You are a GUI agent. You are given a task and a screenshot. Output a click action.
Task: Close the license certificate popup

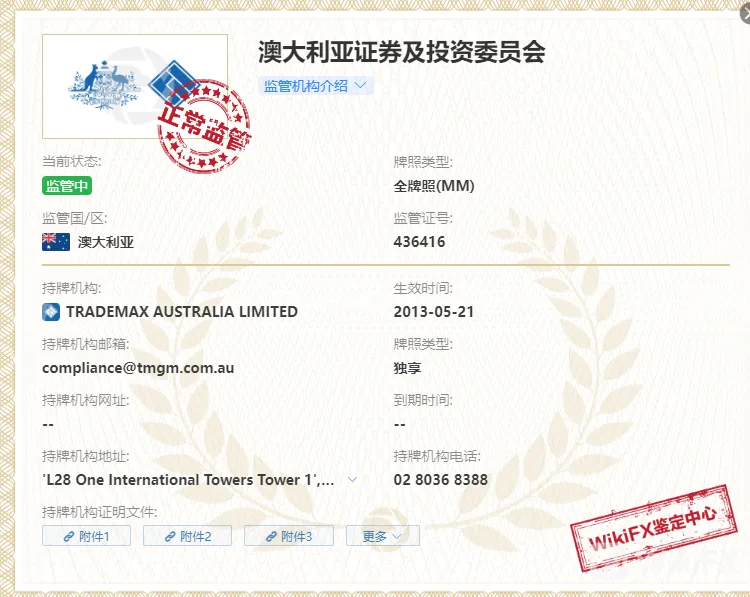tap(745, 13)
